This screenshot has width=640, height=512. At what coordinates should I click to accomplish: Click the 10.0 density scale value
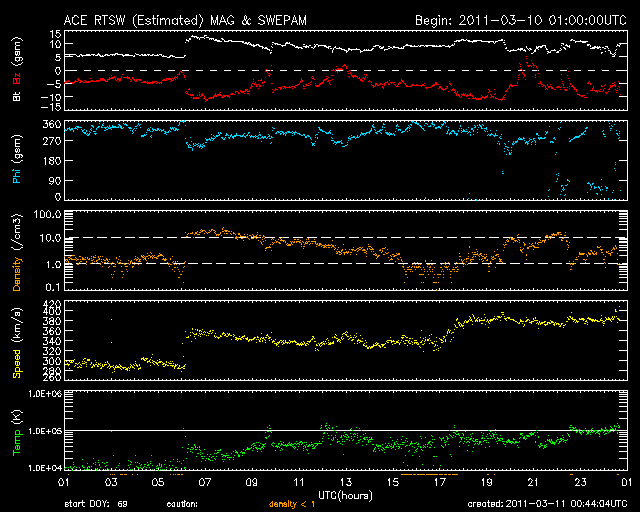[x=50, y=238]
